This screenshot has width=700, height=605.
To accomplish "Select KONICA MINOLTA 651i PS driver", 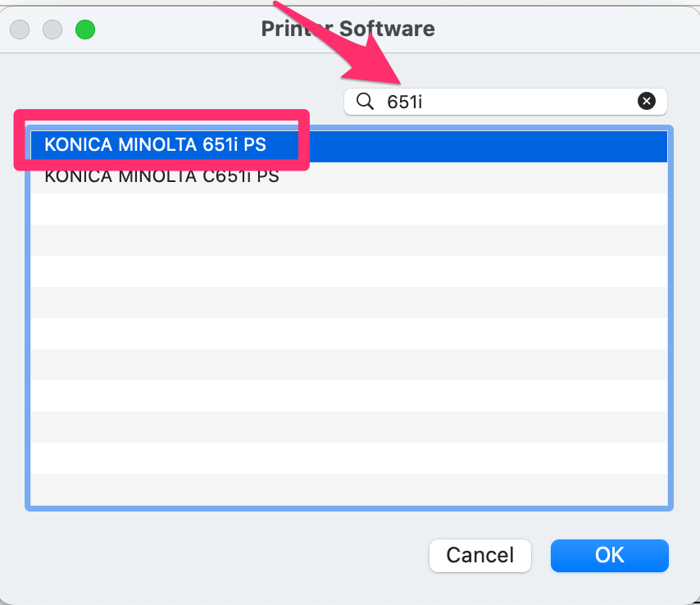I will (x=156, y=145).
